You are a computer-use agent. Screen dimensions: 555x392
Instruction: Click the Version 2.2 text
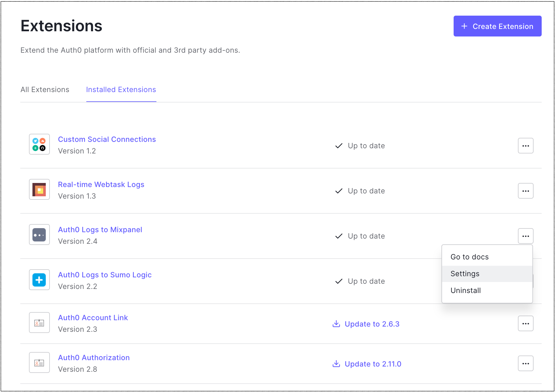coord(78,286)
